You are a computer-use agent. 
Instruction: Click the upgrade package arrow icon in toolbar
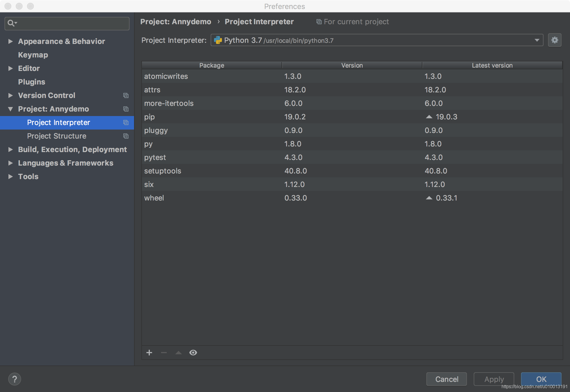(179, 353)
